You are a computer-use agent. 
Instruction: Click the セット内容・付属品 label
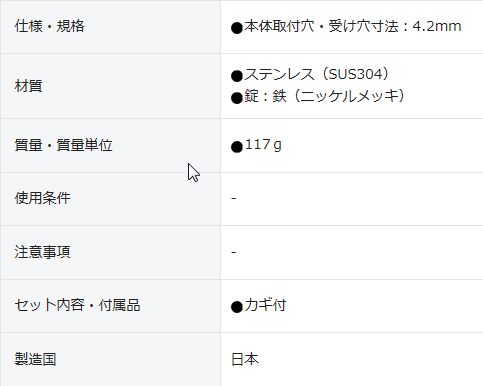click(x=77, y=305)
